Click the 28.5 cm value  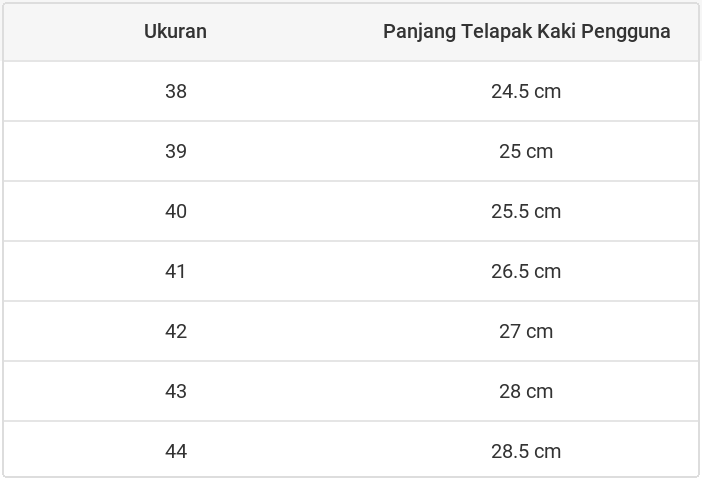point(526,451)
